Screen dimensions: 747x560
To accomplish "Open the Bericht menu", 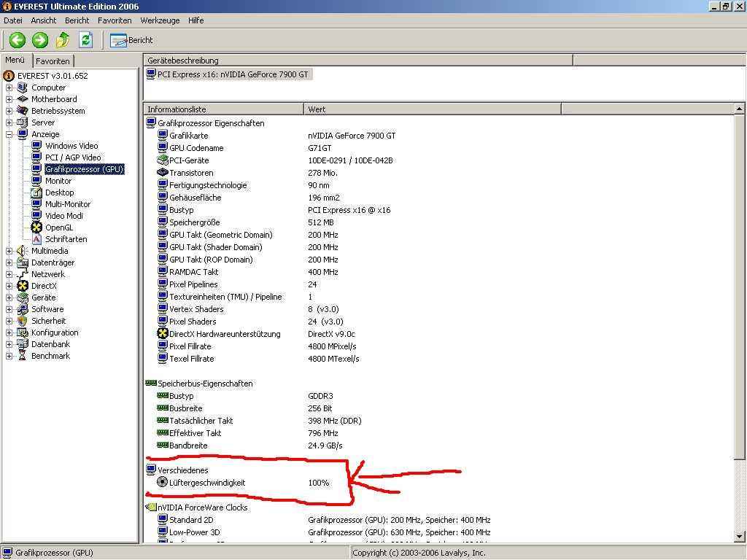I will point(77,20).
